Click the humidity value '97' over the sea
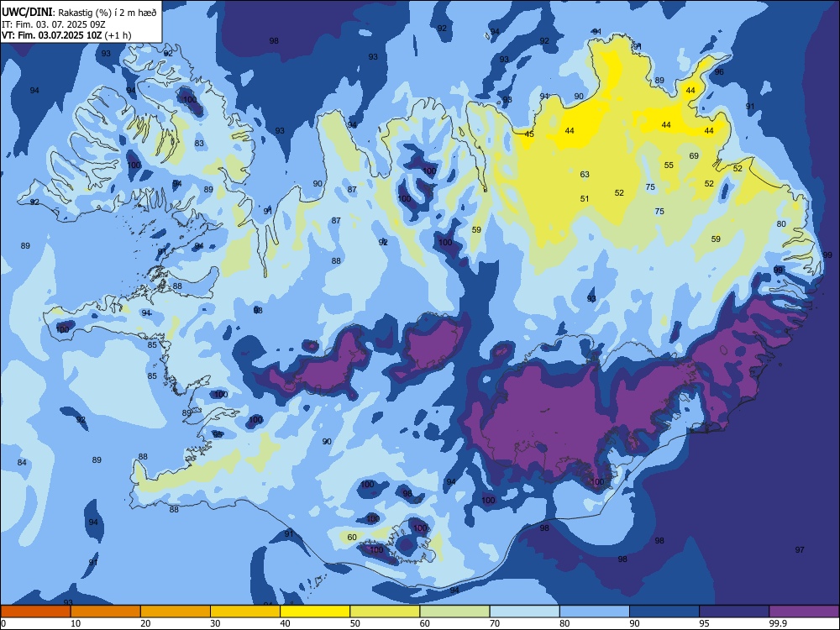 (800, 549)
